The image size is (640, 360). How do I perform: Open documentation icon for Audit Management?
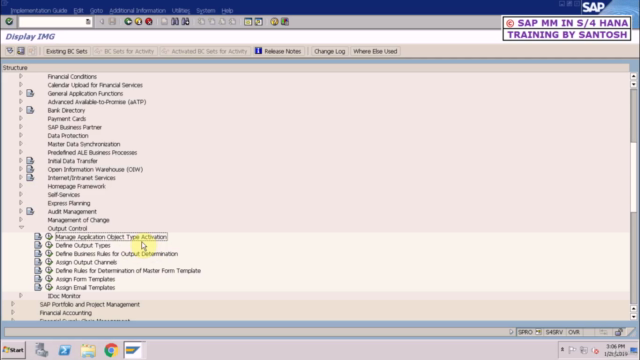click(x=30, y=211)
